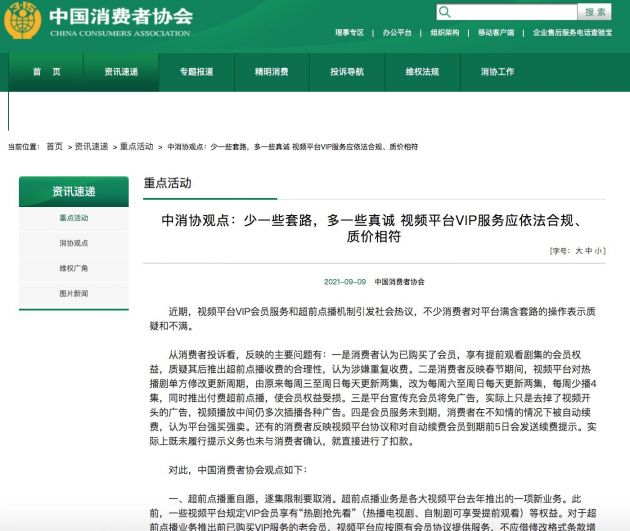Open 资讯速递 in main navigation
Viewport: 630px width, 531px height.
121,72
